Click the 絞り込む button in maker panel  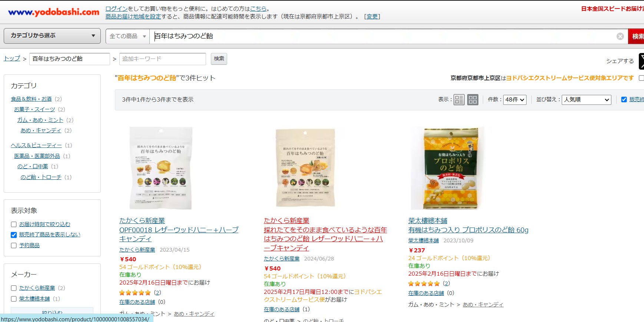coord(52,312)
